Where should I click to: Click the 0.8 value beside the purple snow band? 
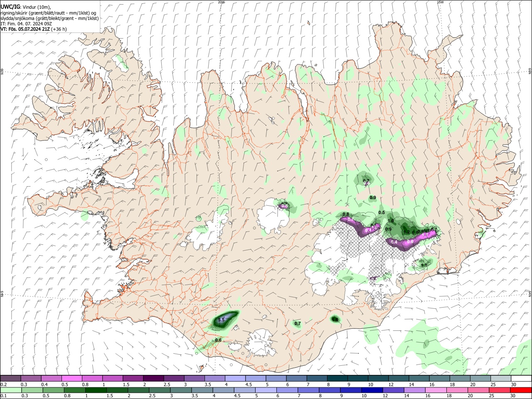pos(346,214)
